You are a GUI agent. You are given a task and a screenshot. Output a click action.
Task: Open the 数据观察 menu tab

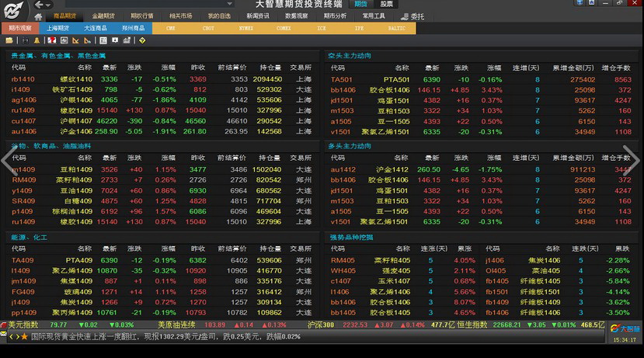[x=297, y=16]
